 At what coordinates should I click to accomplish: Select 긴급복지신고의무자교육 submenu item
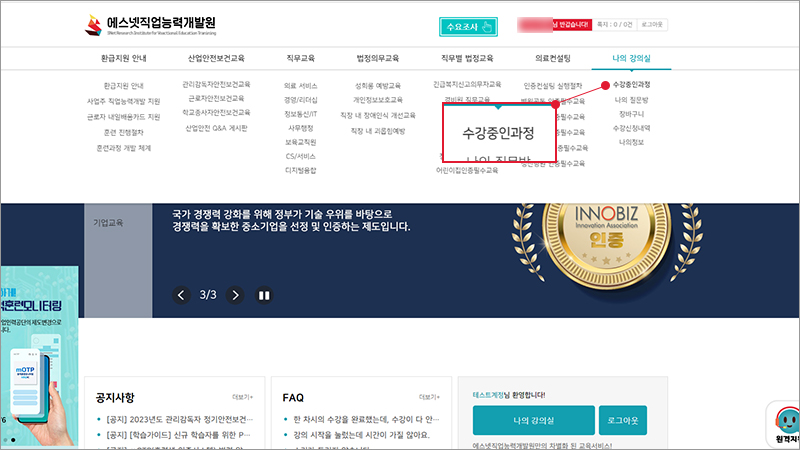(467, 84)
